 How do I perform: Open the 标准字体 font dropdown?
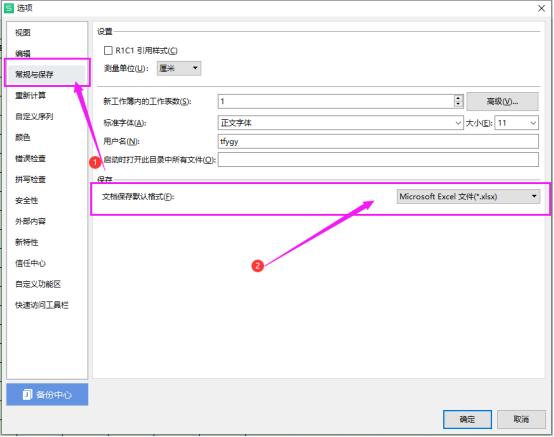click(341, 123)
